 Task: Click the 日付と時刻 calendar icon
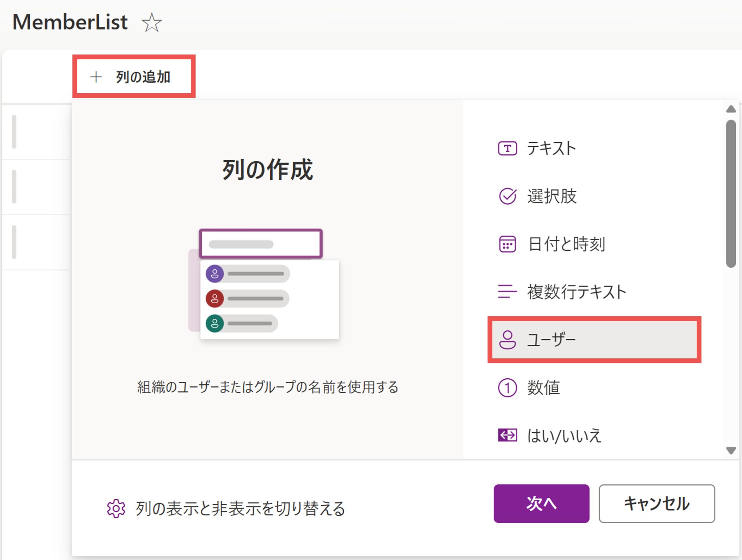(x=507, y=244)
